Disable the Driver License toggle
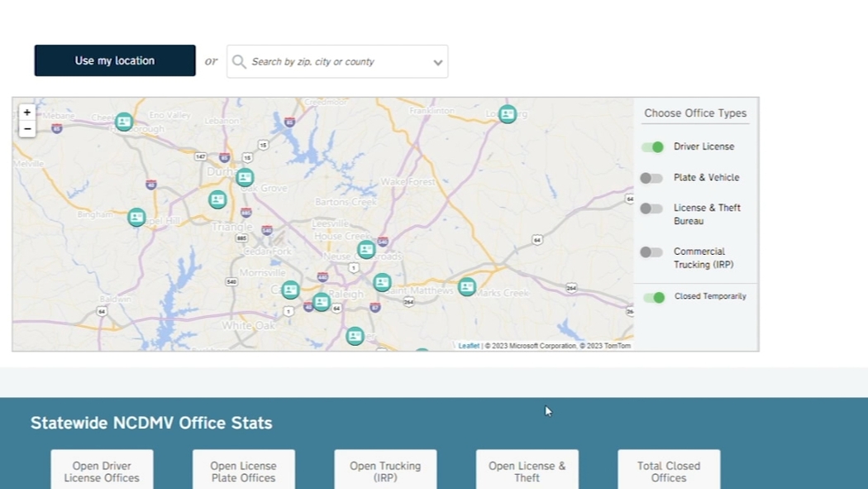The height and width of the screenshot is (489, 868). [x=652, y=147]
